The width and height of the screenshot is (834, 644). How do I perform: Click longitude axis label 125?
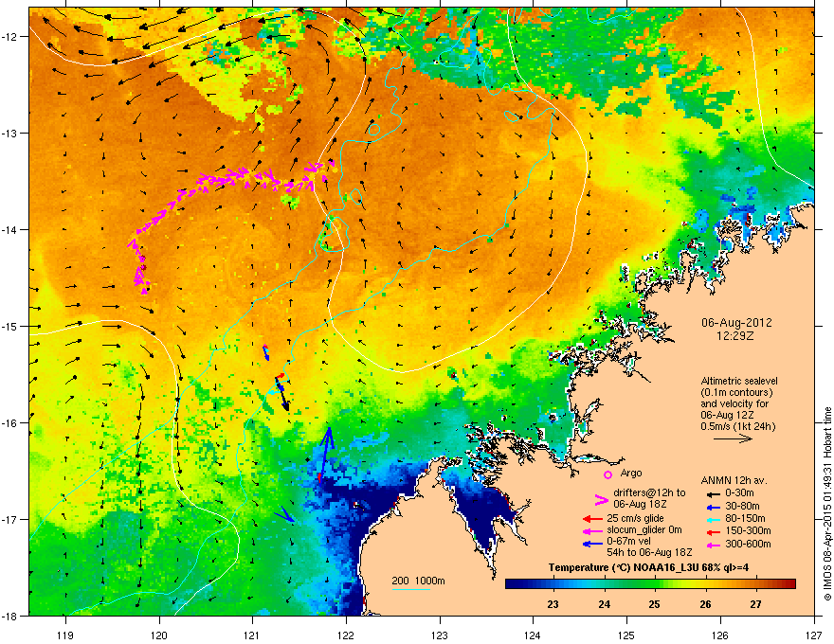coord(626,635)
